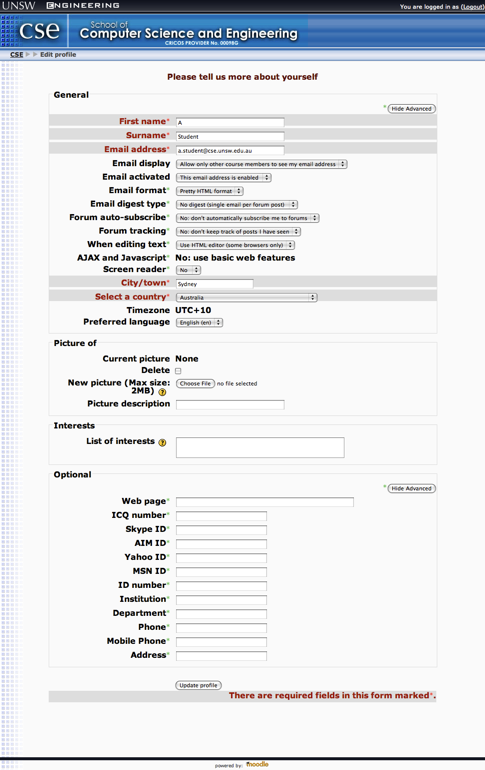Screen dimensions: 485x770
Task: Open help icon next to New picture
Action: coord(162,392)
